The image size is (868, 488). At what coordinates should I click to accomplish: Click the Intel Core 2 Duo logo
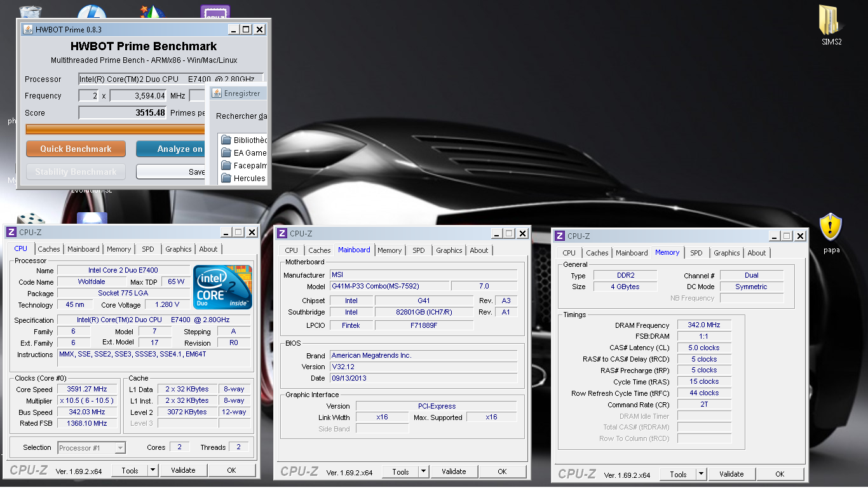222,287
